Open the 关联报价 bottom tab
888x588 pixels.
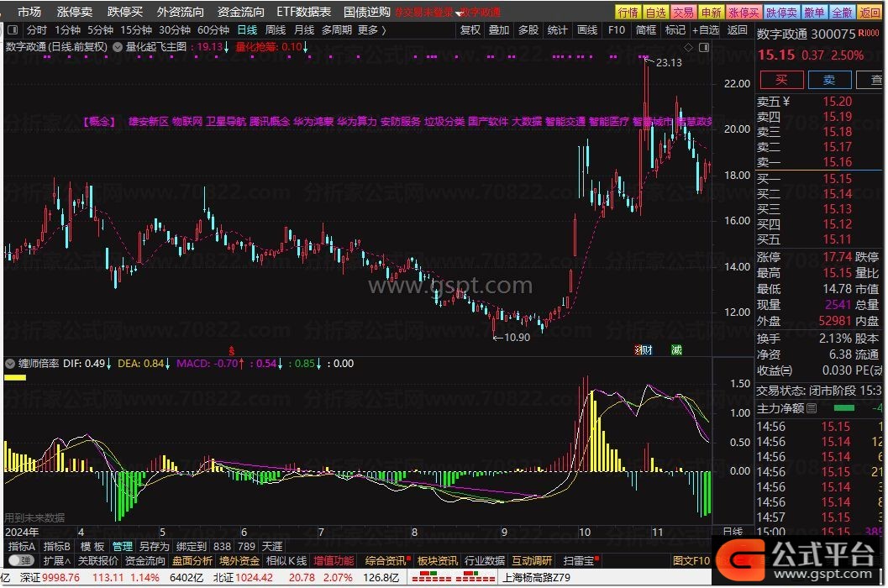[98, 561]
